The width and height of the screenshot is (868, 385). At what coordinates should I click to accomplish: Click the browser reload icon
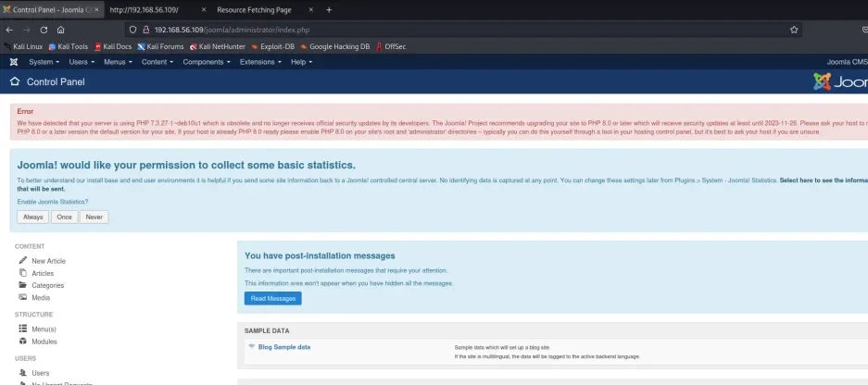point(44,30)
